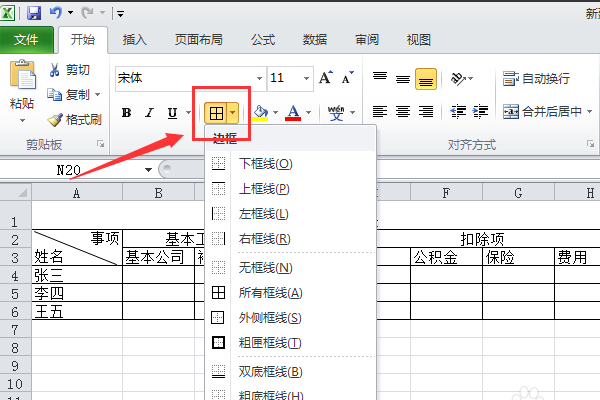Open the font size 11 dropdown
This screenshot has width=600, height=400.
(307, 78)
